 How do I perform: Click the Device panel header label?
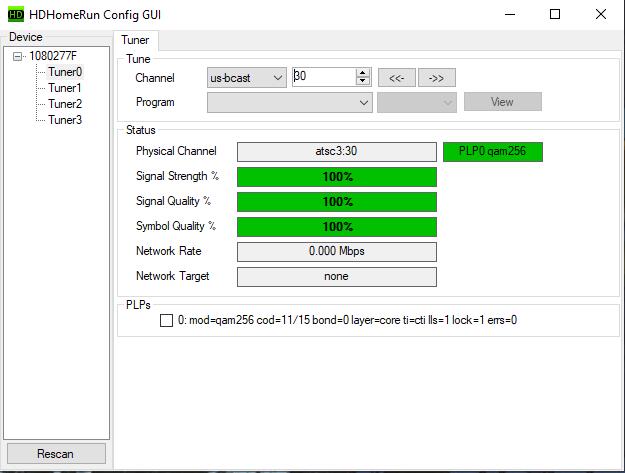coord(26,37)
